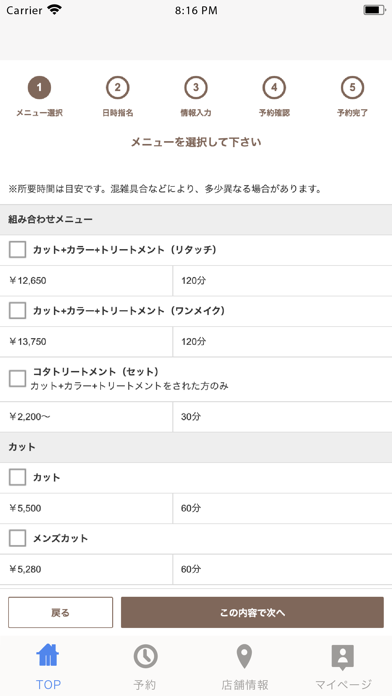Tap the カット section header

click(x=196, y=447)
